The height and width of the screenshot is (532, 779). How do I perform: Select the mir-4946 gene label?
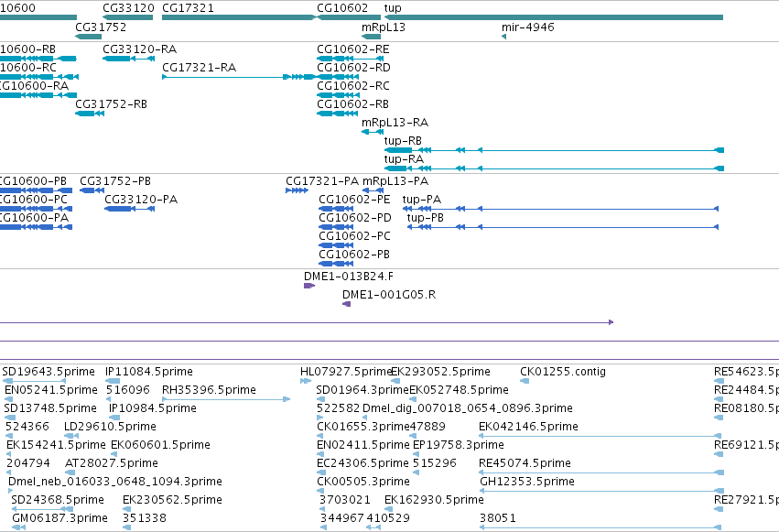click(527, 27)
